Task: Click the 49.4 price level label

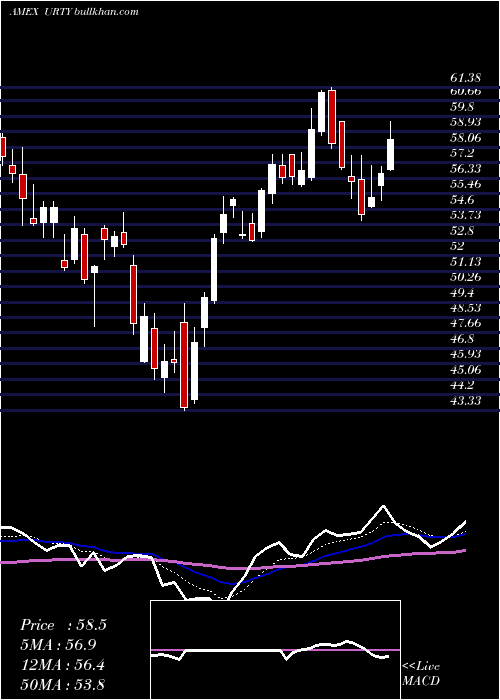Action: (x=462, y=292)
